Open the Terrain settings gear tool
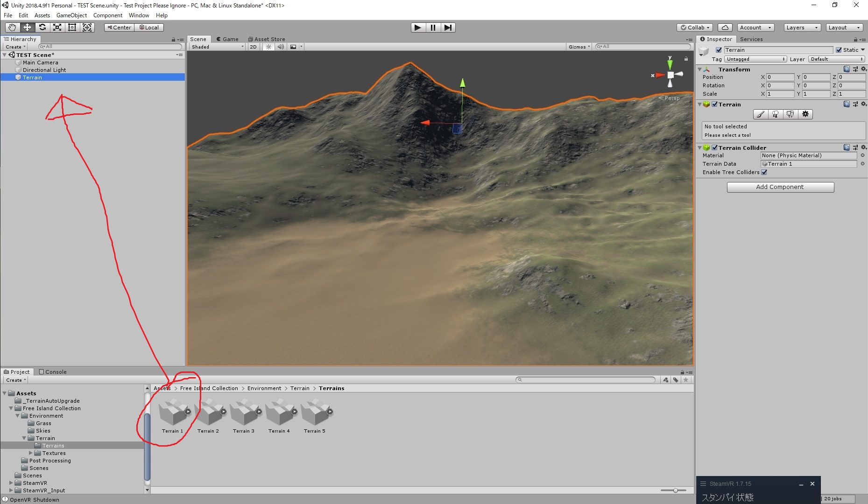Image resolution: width=868 pixels, height=504 pixels. 805,114
